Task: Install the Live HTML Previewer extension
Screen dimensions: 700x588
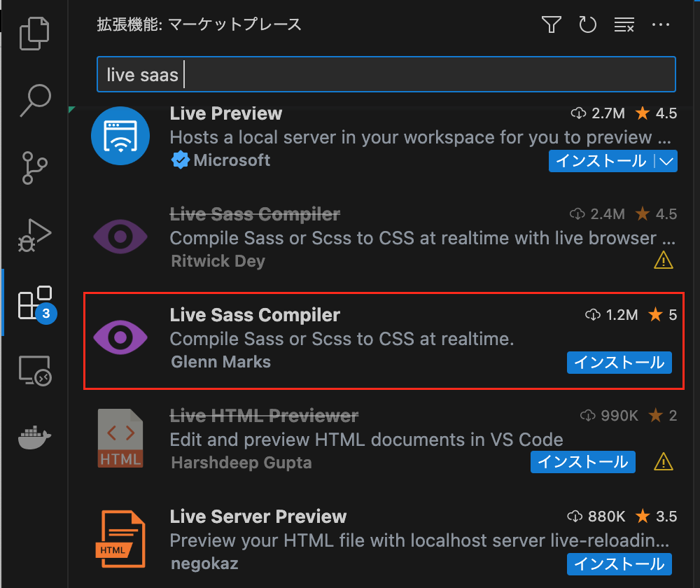Action: [582, 461]
